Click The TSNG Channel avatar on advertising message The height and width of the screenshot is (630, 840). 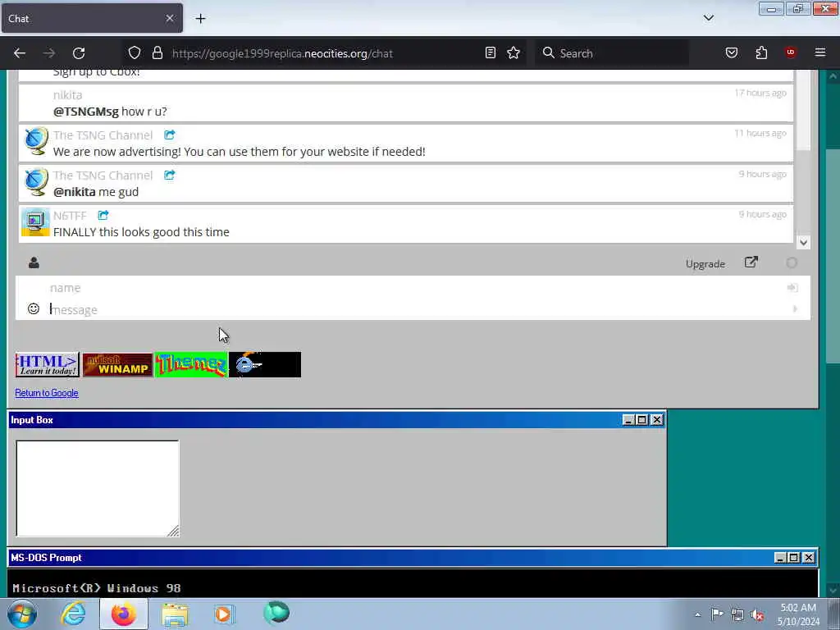(36, 141)
